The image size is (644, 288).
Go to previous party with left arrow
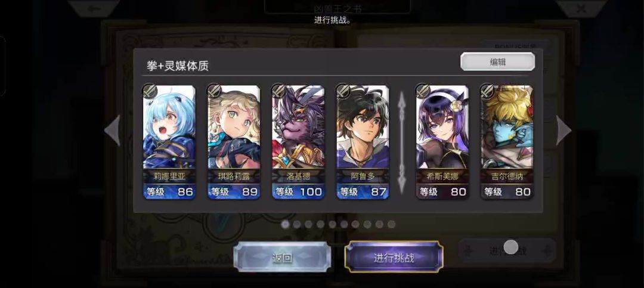[112, 130]
